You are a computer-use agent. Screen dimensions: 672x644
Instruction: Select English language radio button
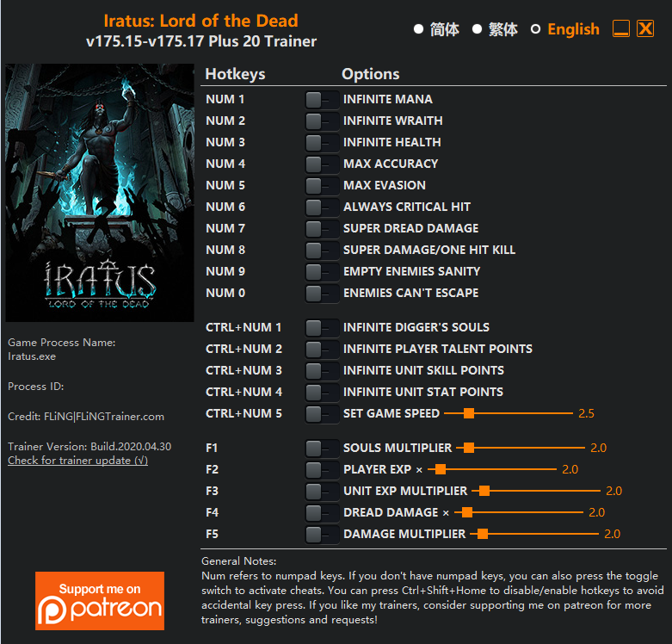tap(535, 29)
